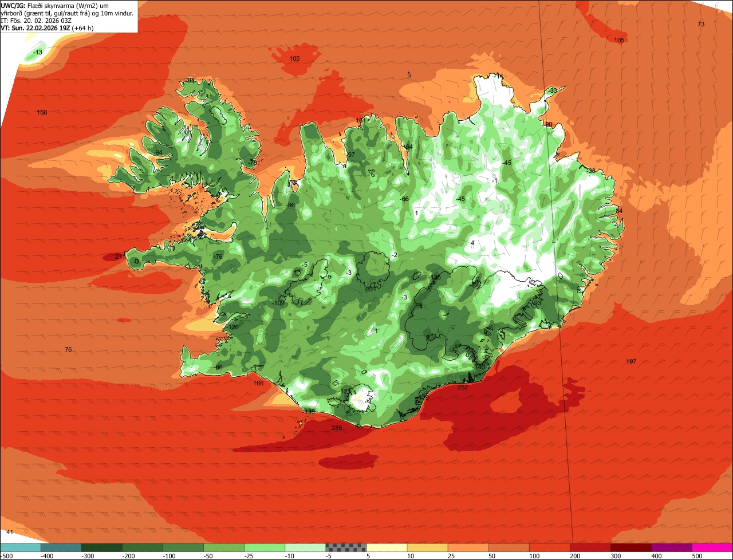733x560 pixels.
Task: Click the map value -13 in the top-left patch
Action: (38, 53)
